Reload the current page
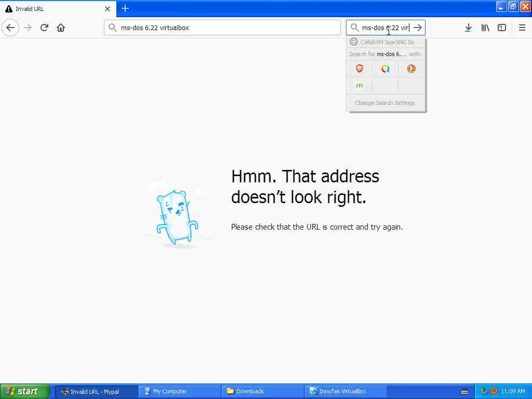 44,28
